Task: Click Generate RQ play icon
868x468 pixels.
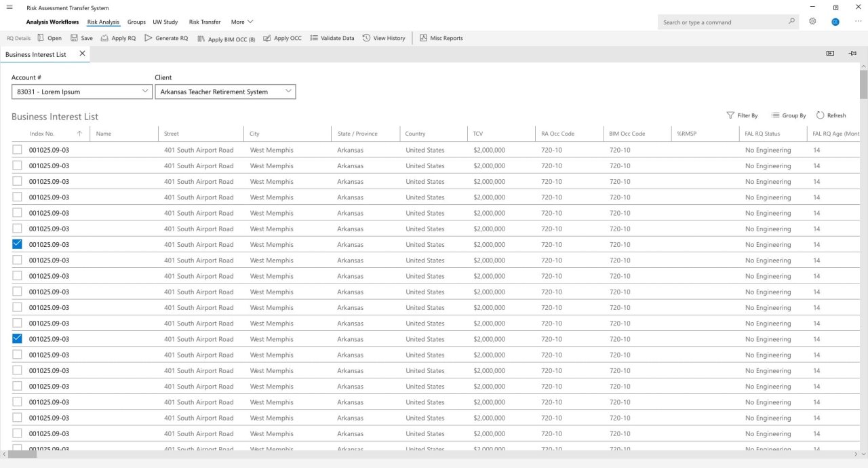Action: (149, 38)
